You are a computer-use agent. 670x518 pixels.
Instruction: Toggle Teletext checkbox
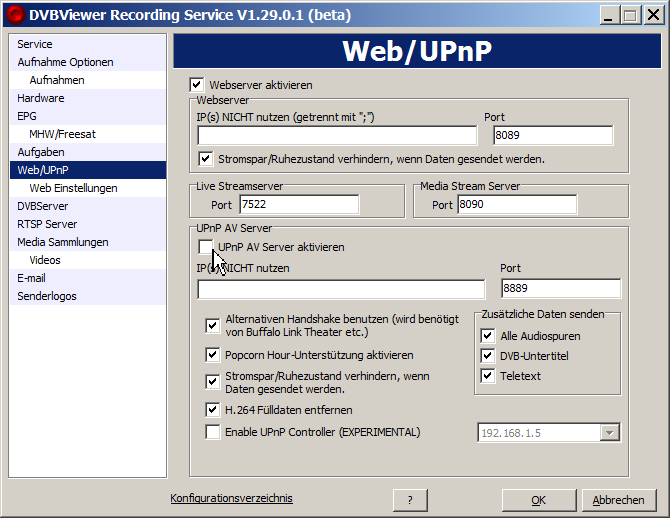[x=488, y=376]
